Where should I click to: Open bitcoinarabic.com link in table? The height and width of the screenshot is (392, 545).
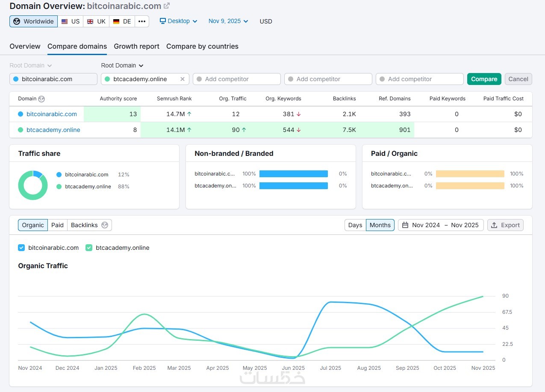click(x=52, y=114)
